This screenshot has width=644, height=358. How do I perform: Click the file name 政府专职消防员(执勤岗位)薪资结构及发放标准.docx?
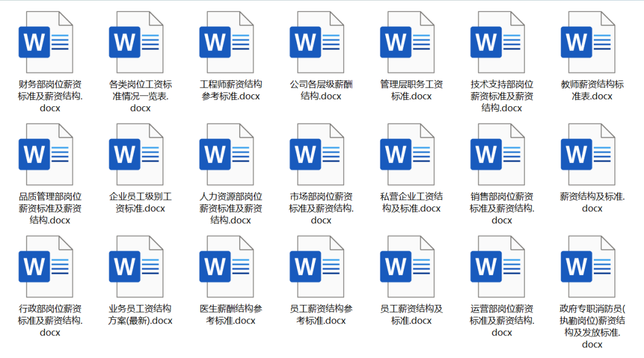(592, 326)
